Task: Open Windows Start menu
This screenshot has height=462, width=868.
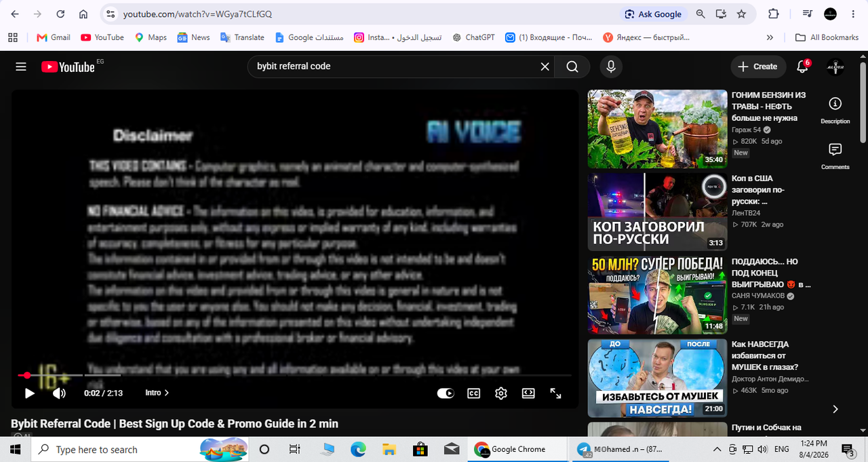Action: [x=16, y=449]
